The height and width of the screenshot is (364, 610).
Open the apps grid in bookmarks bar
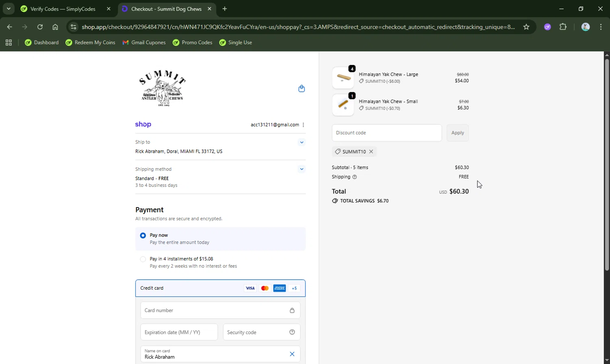[9, 42]
